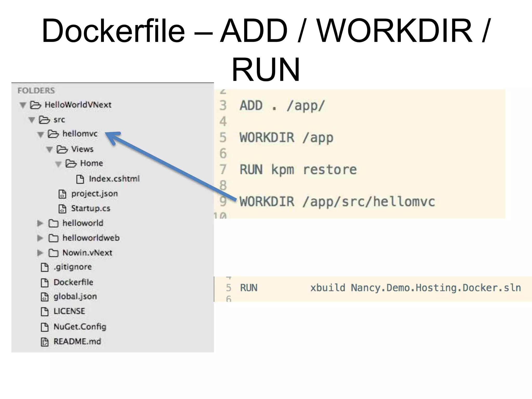Expand the helloworldweb folder arrow
532x399 pixels.
click(x=40, y=238)
